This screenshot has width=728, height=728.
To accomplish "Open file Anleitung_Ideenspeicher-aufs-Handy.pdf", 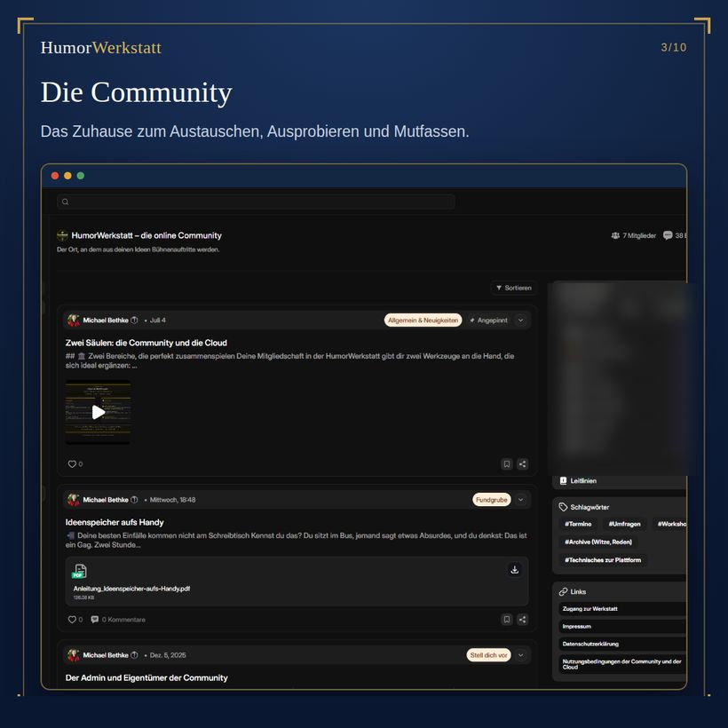I will (132, 589).
